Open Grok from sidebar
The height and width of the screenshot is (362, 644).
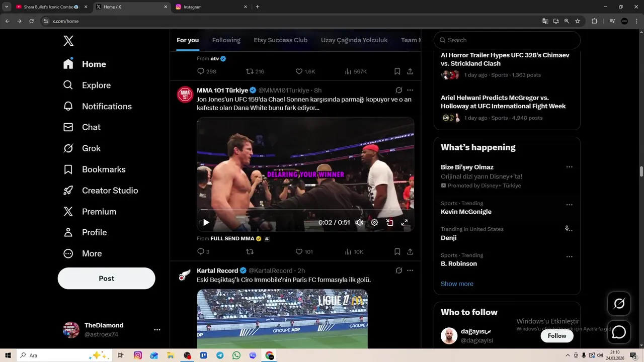click(82, 149)
